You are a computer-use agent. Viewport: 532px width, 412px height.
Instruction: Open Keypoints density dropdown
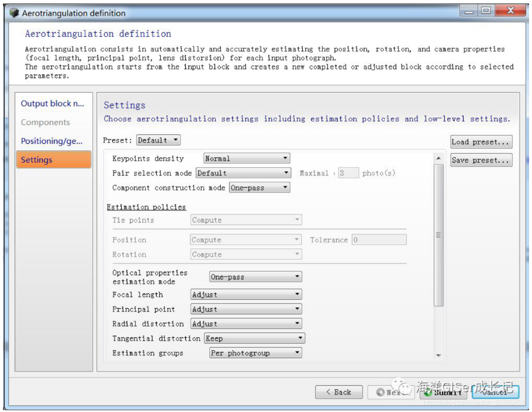click(x=247, y=158)
